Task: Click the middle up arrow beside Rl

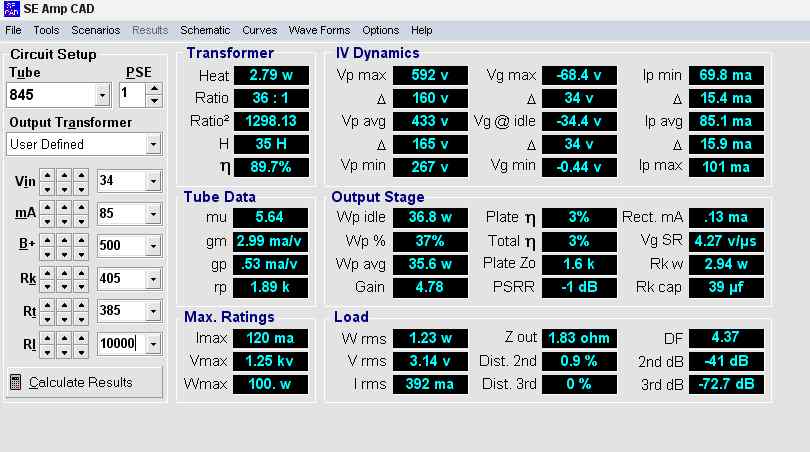Action: click(x=64, y=339)
